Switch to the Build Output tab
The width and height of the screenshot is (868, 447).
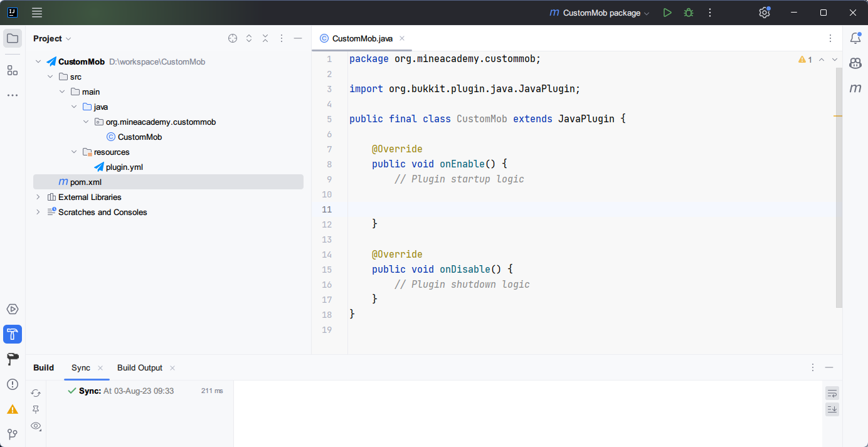[139, 368]
